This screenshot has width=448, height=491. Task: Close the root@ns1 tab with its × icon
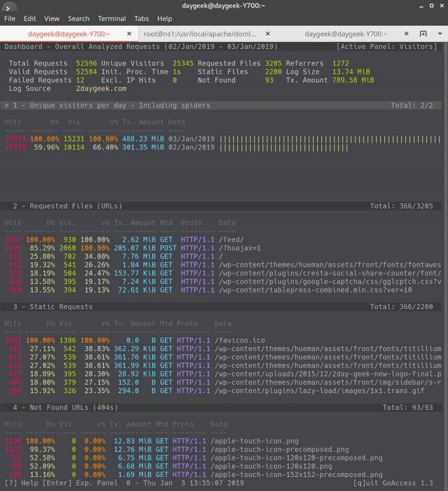[x=267, y=34]
